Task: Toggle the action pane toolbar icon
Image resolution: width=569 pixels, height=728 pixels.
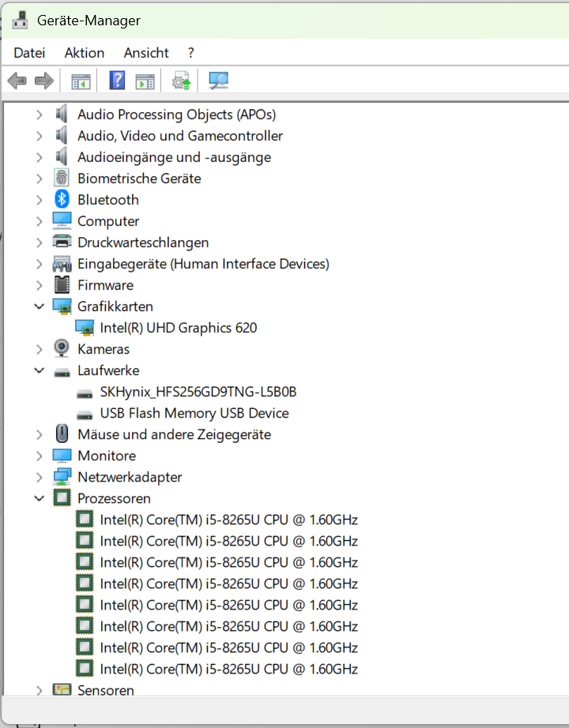Action: (145, 81)
